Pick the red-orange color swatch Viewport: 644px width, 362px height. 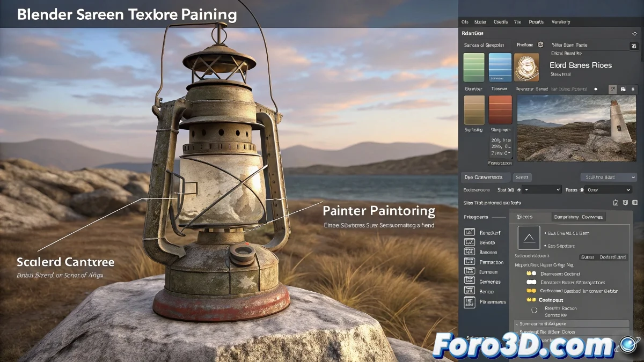pyautogui.click(x=500, y=109)
